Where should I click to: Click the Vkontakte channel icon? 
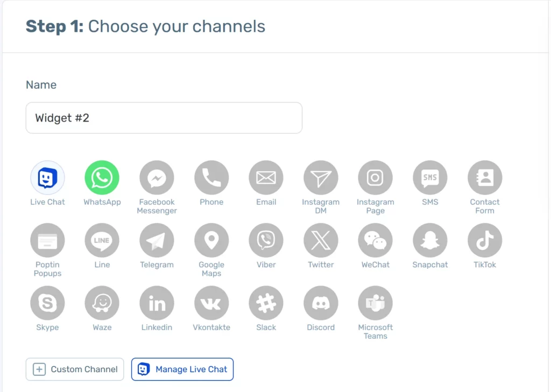(211, 303)
